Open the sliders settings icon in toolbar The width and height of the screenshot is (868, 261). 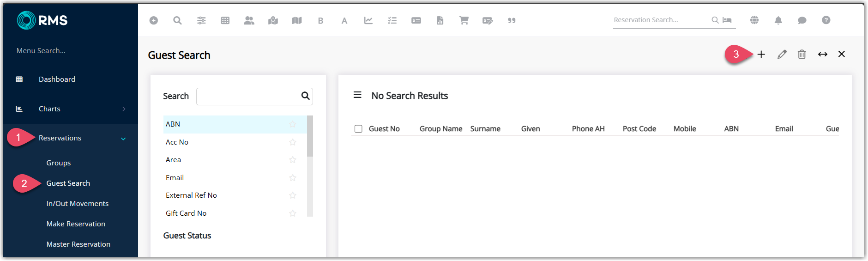[201, 20]
